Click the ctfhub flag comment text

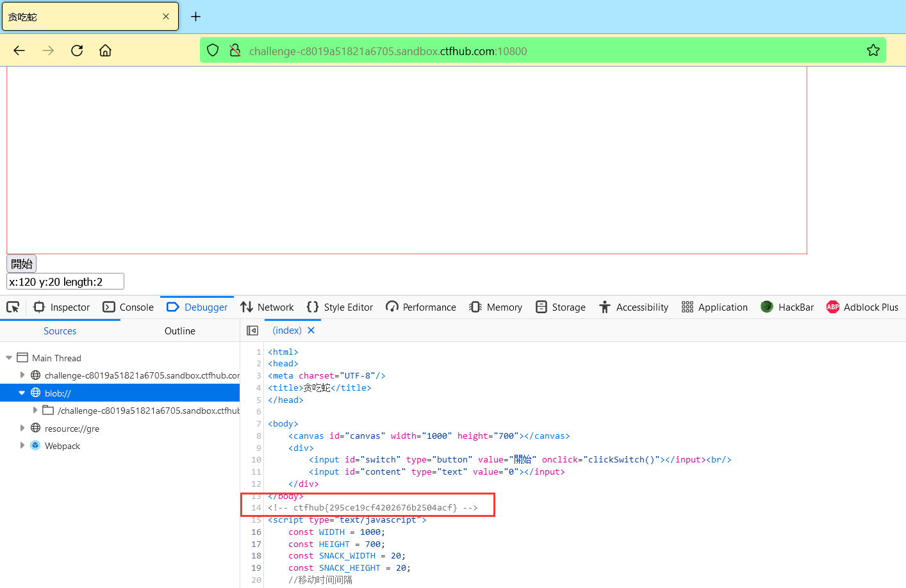(373, 508)
